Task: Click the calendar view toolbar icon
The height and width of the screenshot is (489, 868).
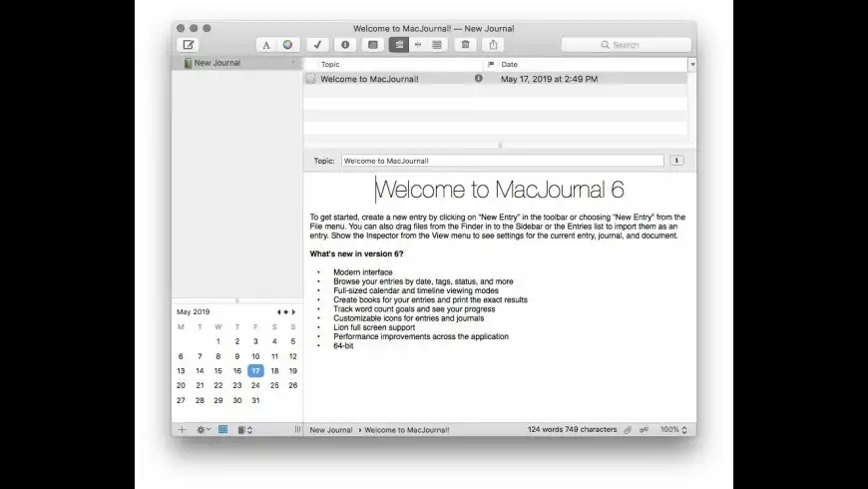Action: click(x=373, y=45)
